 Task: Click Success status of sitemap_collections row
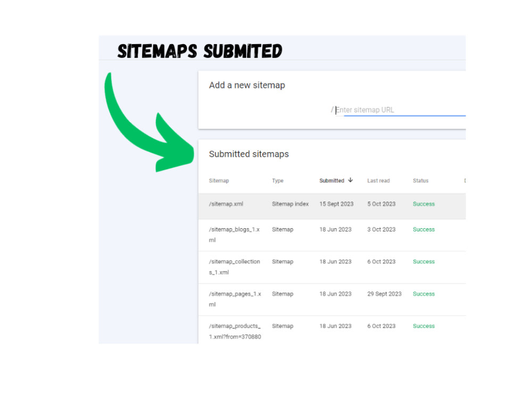pos(423,262)
